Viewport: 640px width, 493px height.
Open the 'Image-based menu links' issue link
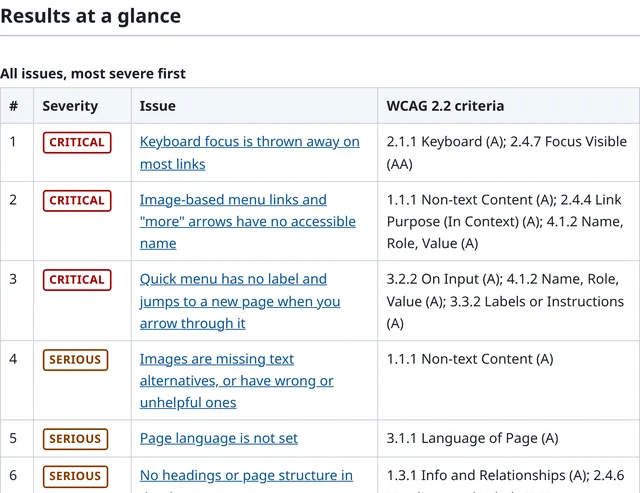coord(248,221)
